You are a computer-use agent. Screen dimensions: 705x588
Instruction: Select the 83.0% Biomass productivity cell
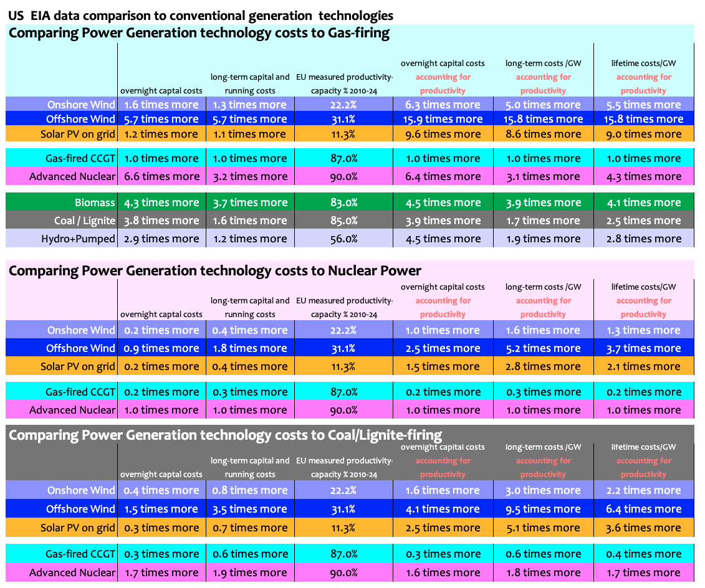coord(343,202)
